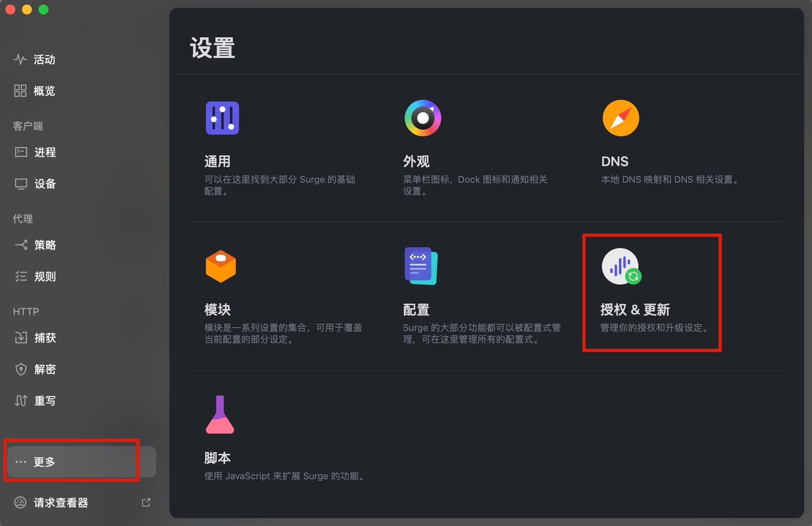Select 更多 at the sidebar bottom
This screenshot has width=812, height=526.
44,462
